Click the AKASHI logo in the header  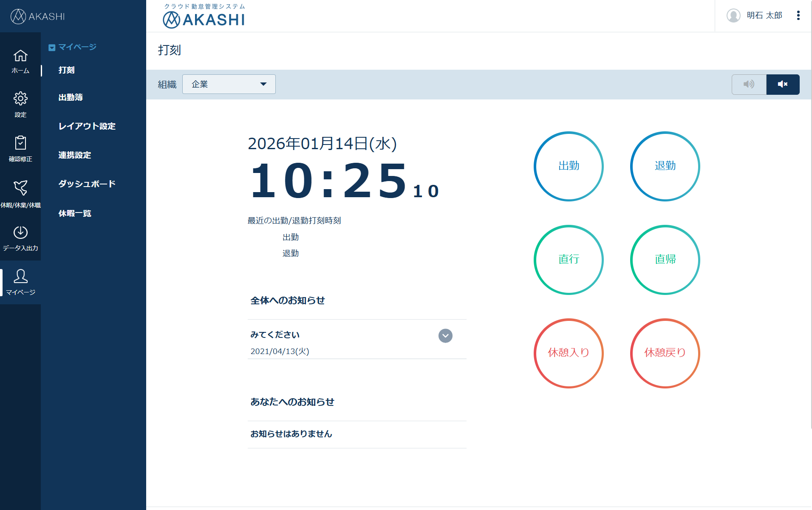204,18
